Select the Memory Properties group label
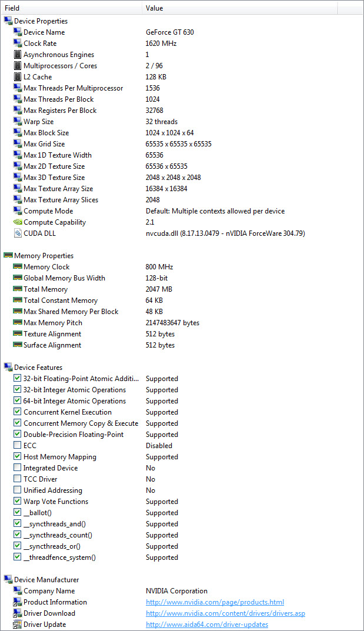Image resolution: width=364 pixels, height=631 pixels. click(x=44, y=256)
